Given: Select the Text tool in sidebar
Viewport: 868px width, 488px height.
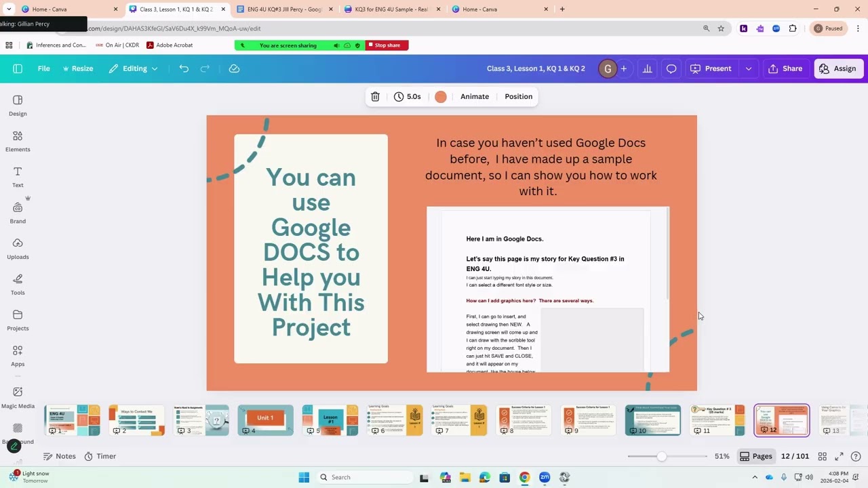Looking at the screenshot, I should [18, 177].
